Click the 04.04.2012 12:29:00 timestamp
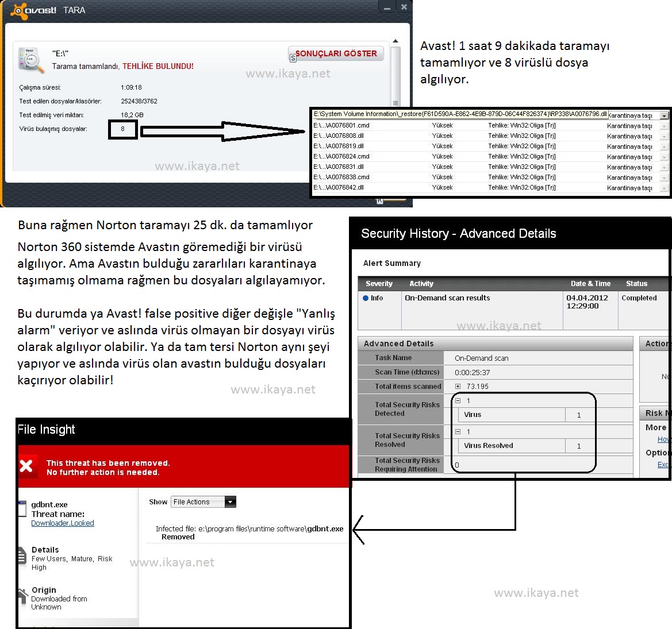Screen dimensions: 672x629 point(587,302)
